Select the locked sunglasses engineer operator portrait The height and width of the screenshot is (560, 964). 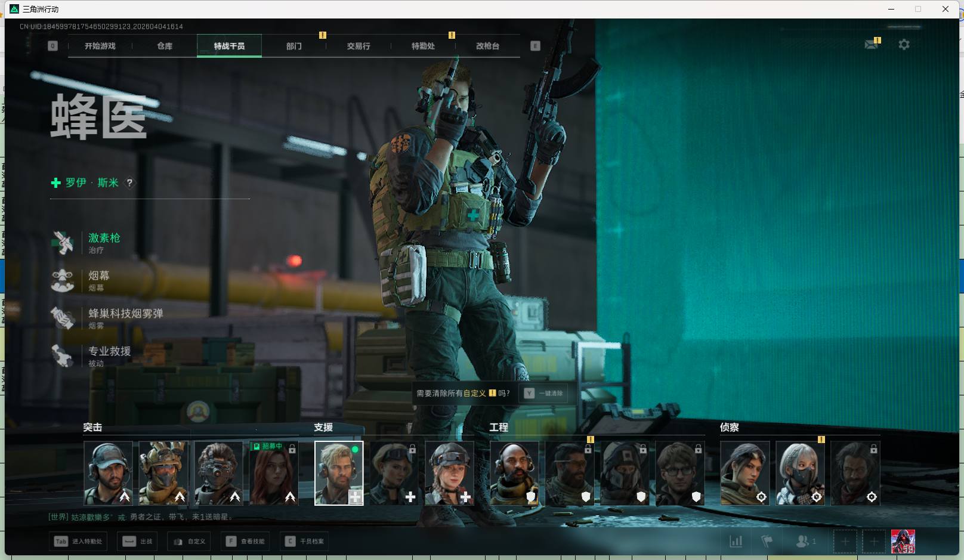click(570, 473)
